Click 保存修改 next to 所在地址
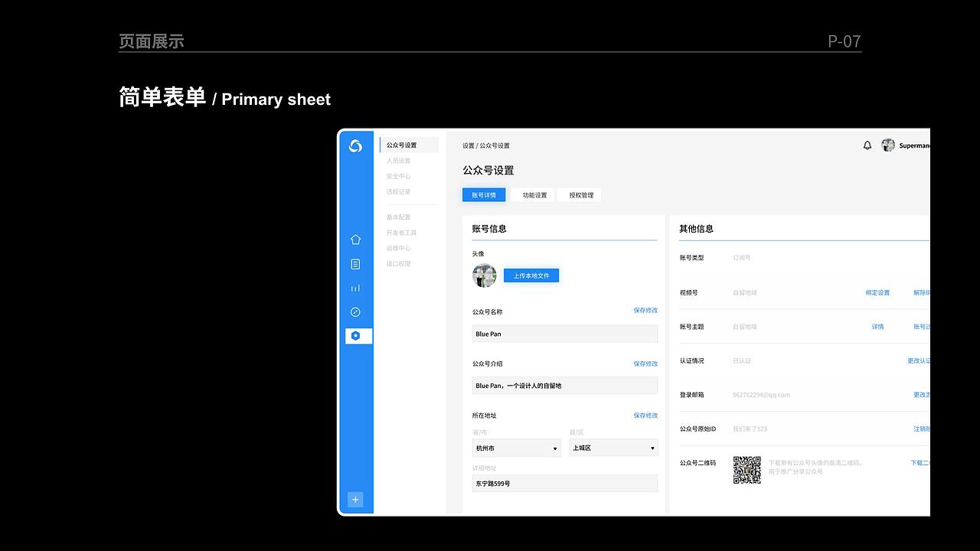The image size is (980, 551). pyautogui.click(x=645, y=416)
